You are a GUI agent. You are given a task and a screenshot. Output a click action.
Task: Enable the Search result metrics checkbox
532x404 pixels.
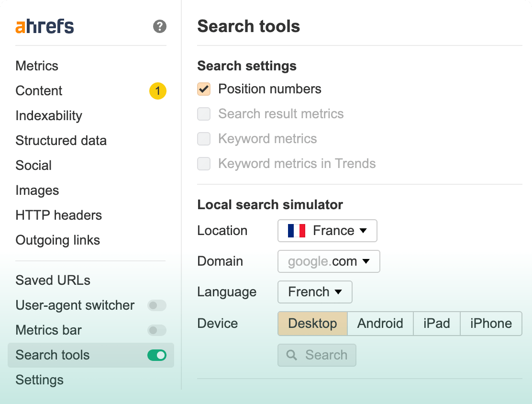click(204, 114)
